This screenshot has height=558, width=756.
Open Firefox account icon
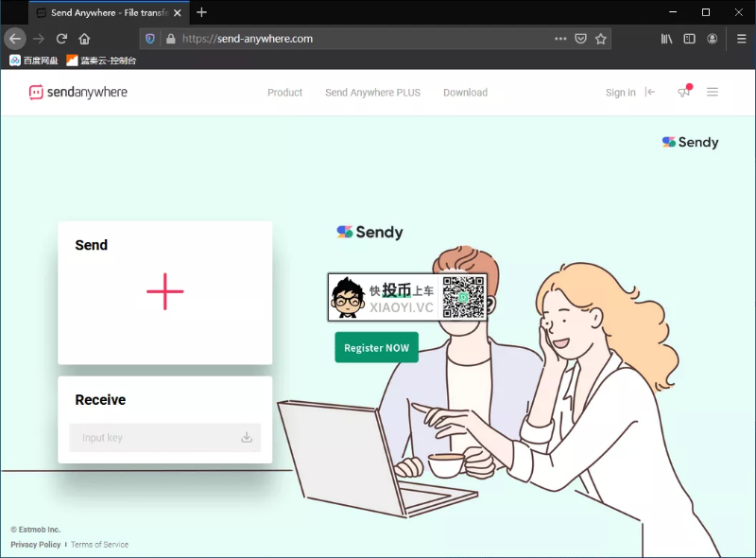pyautogui.click(x=713, y=39)
